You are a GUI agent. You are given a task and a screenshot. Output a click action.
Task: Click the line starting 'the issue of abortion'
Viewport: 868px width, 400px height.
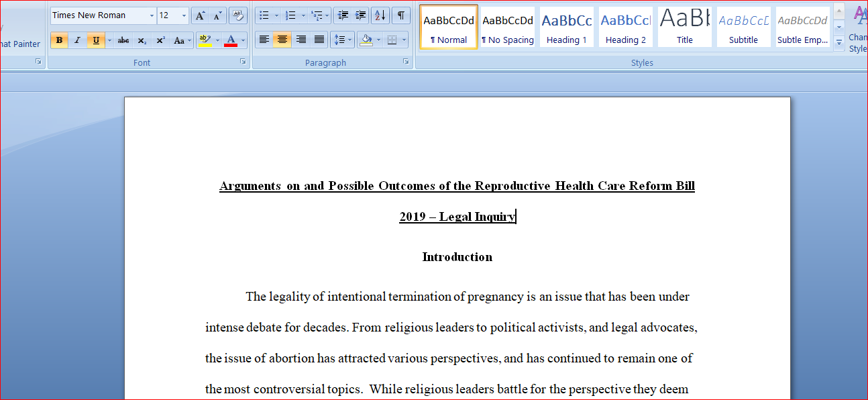pyautogui.click(x=449, y=358)
